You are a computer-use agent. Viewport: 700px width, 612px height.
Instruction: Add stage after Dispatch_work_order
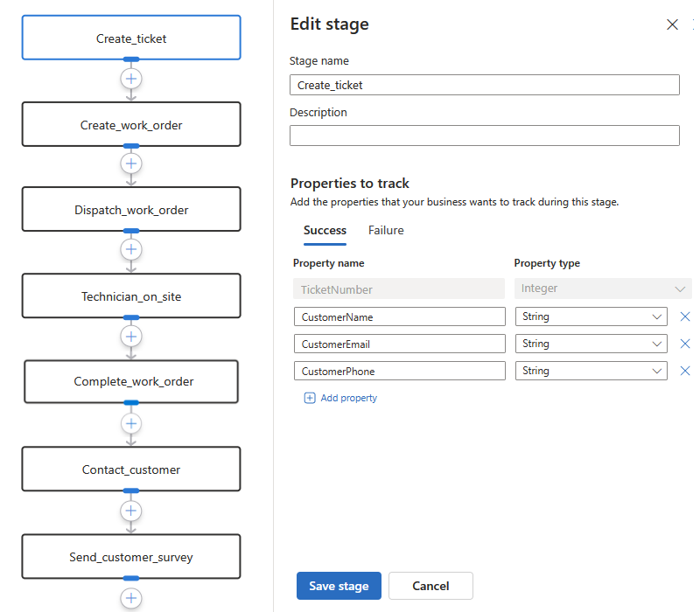131,249
